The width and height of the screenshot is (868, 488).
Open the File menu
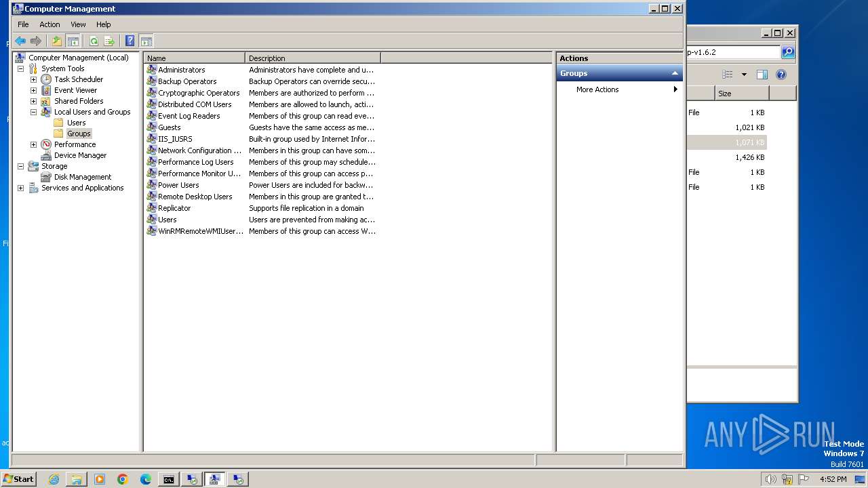coord(23,24)
